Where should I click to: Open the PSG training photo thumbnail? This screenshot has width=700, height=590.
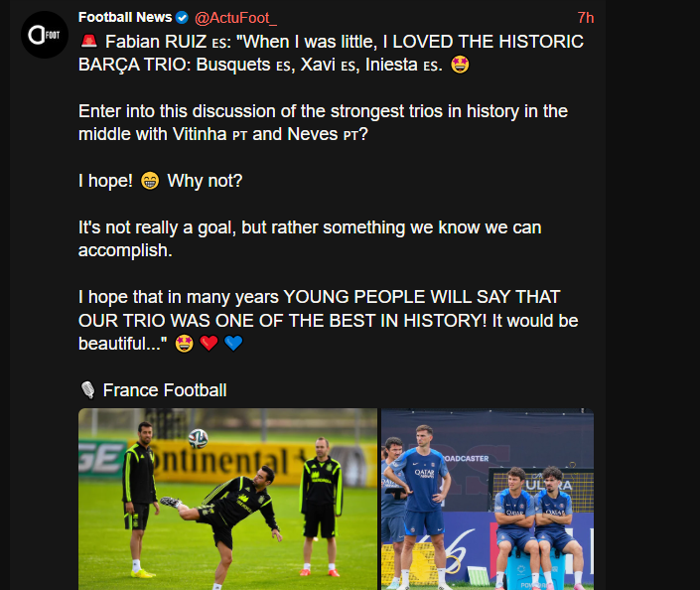point(488,499)
